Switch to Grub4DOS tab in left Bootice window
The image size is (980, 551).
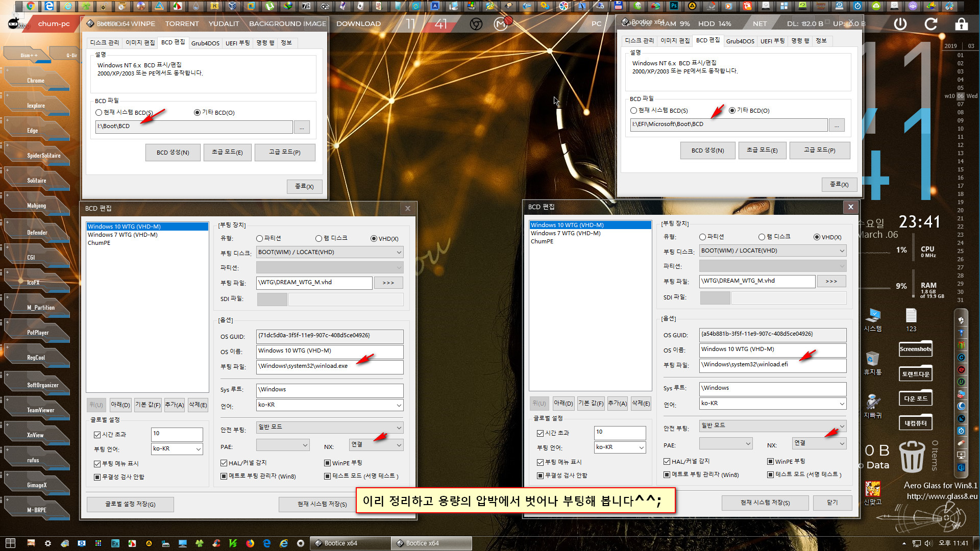(x=205, y=43)
